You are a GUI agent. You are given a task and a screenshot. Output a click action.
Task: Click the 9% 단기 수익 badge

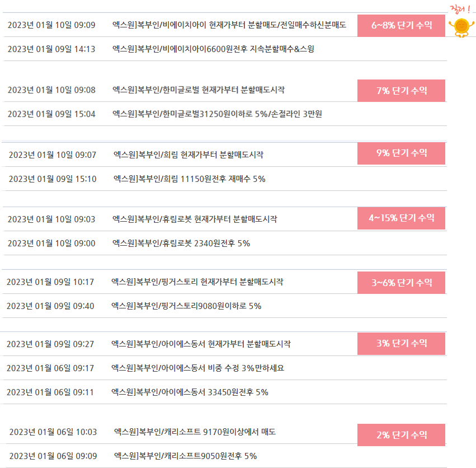[x=401, y=153]
